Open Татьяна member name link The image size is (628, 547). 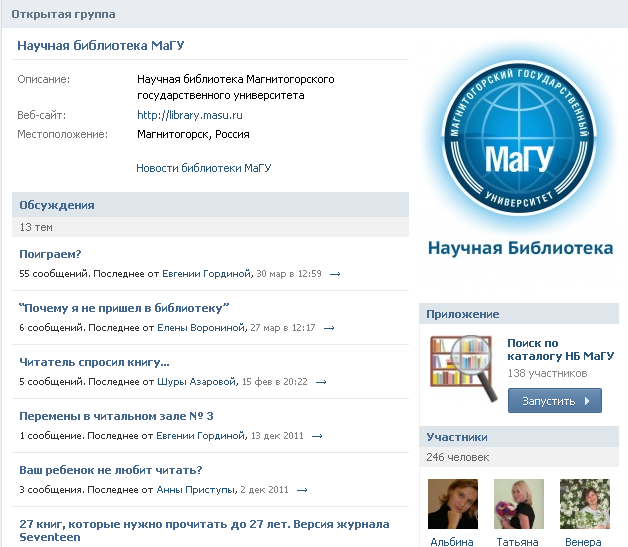pyautogui.click(x=517, y=542)
